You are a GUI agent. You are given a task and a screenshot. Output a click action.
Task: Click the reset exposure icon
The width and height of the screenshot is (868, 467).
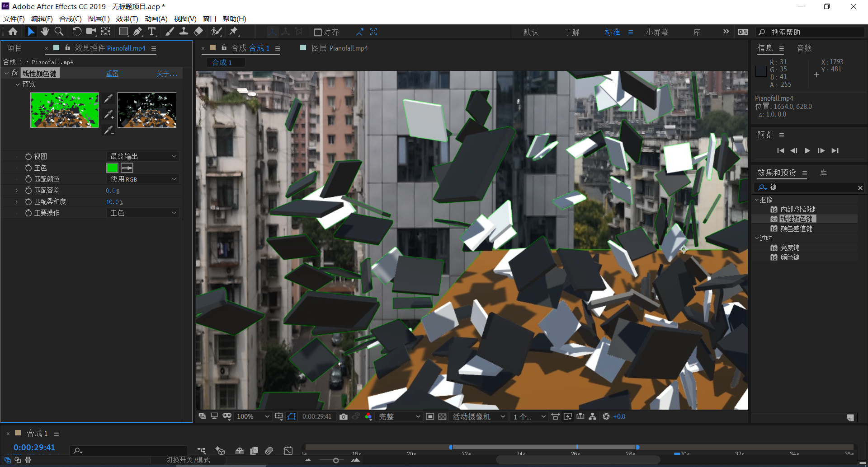(606, 416)
